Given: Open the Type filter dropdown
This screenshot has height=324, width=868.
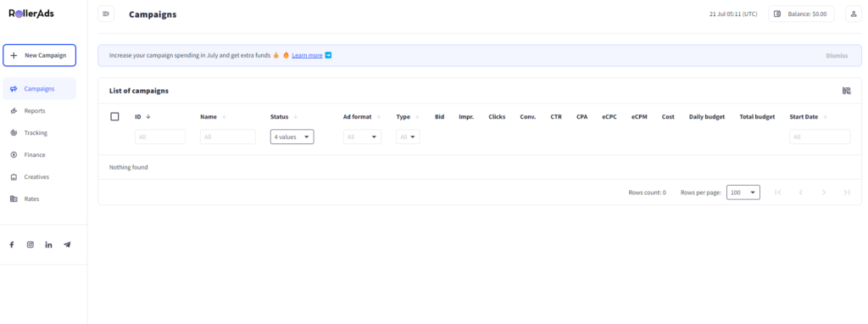Looking at the screenshot, I should (408, 137).
